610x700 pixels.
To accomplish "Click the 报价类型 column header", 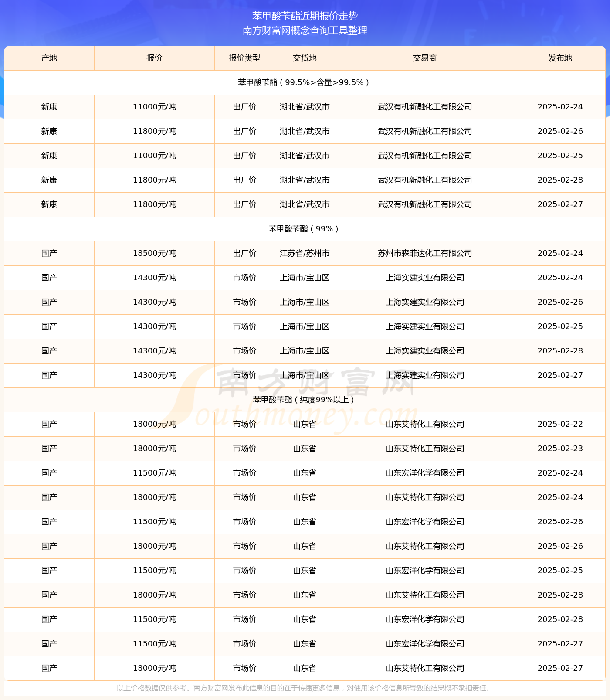I will pos(244,58).
